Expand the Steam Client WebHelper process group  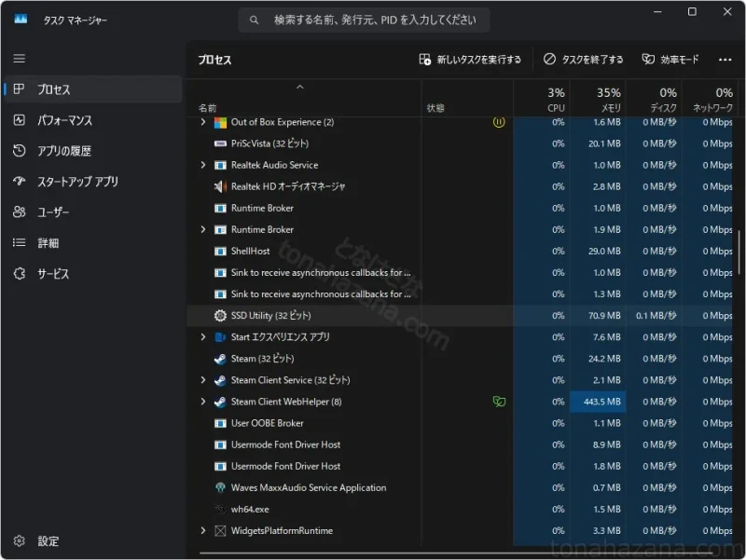click(x=203, y=401)
